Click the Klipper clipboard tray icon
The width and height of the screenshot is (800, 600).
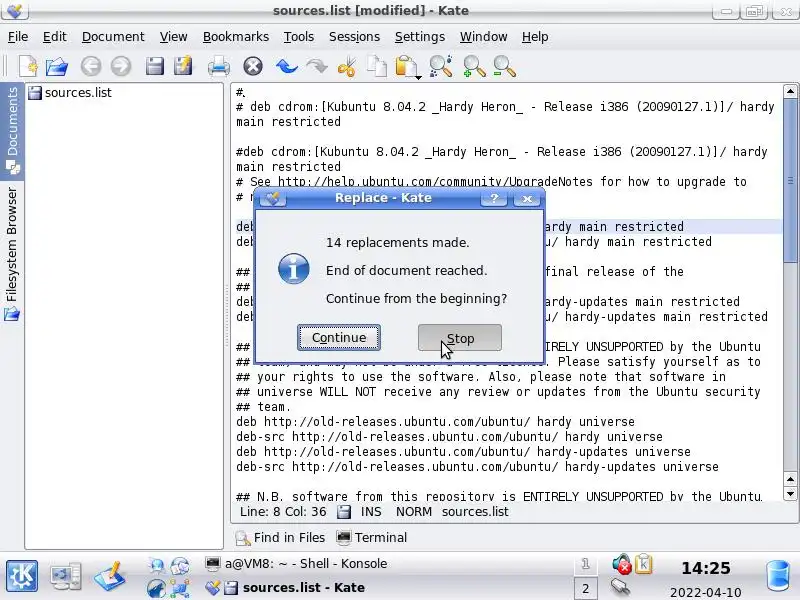(644, 563)
